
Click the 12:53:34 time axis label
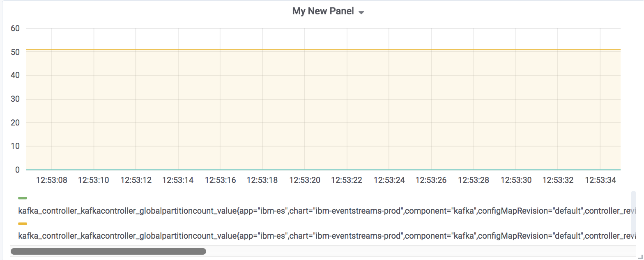600,180
